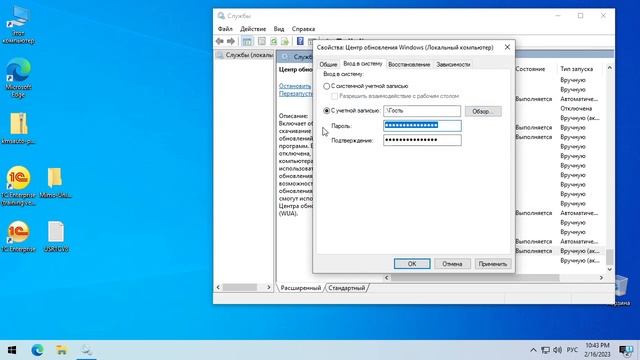
Task: Open the network icon in system tray
Action: point(545,350)
